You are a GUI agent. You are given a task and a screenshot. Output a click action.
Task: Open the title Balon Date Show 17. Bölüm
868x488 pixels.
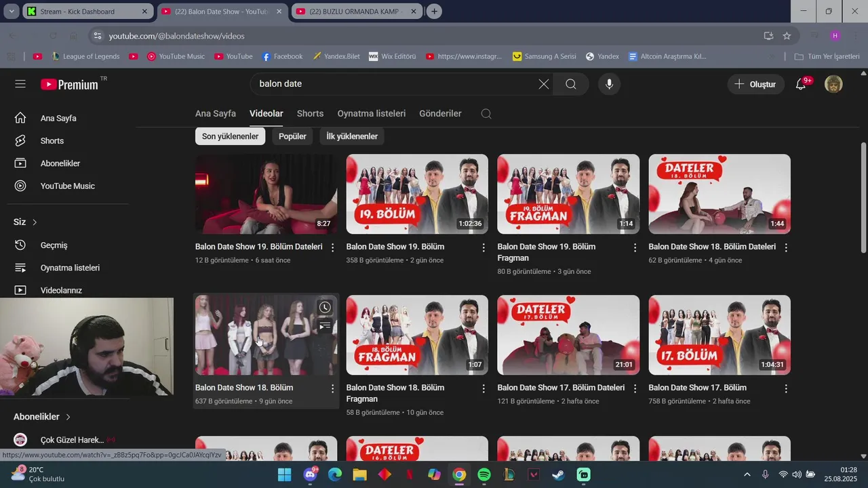coord(697,388)
